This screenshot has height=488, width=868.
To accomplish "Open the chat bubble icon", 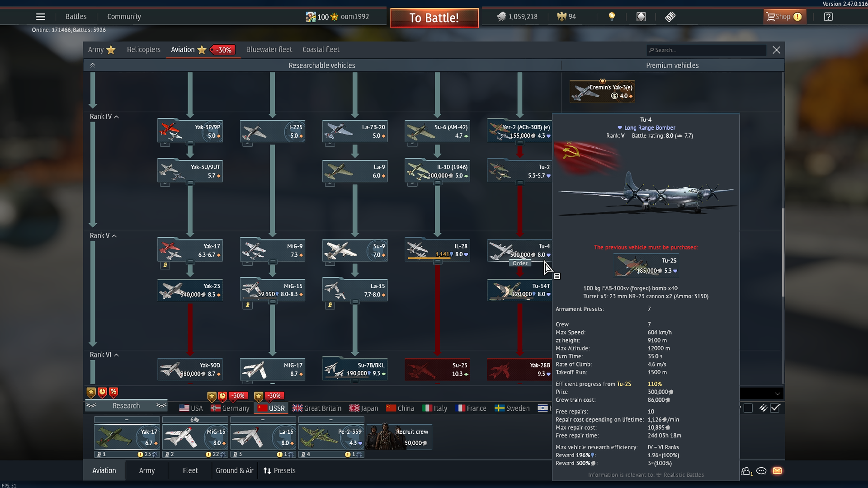I will 761,471.
